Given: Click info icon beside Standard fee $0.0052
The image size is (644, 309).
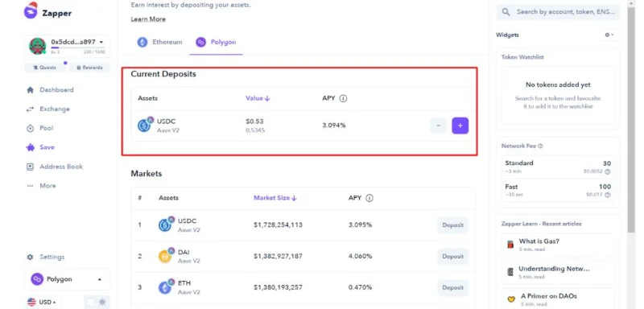Looking at the screenshot, I should click(608, 171).
